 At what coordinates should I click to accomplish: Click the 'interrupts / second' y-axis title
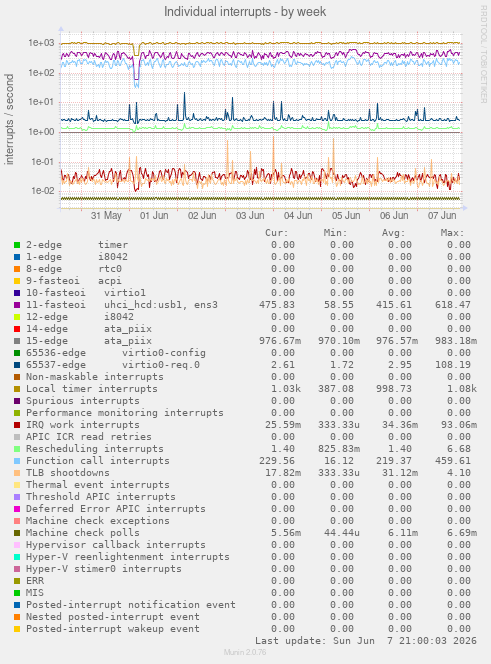click(x=9, y=119)
